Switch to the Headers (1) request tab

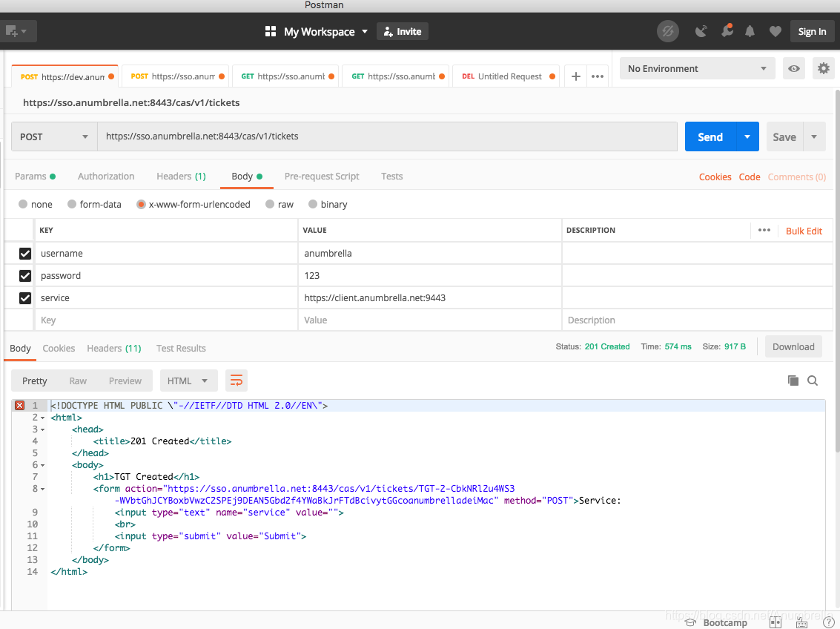pos(181,177)
